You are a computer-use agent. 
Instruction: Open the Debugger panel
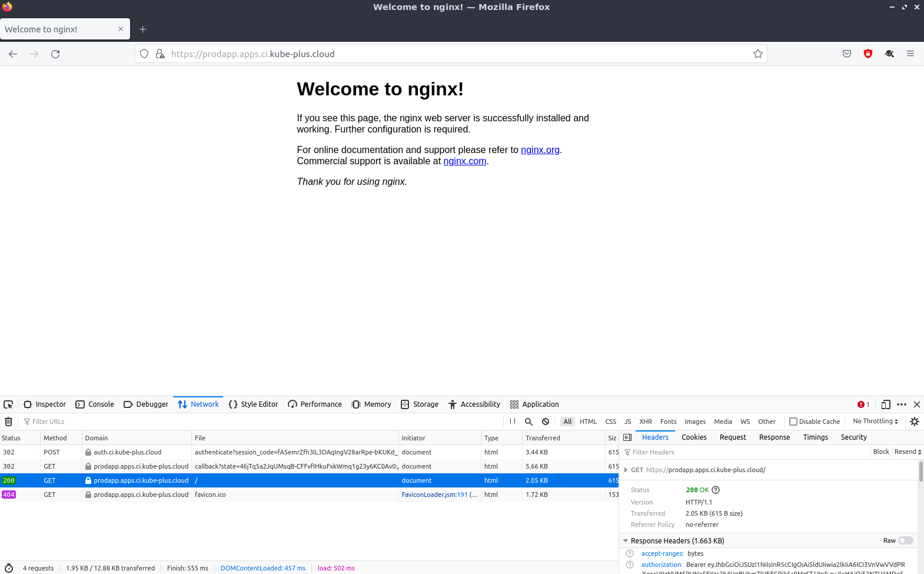point(146,404)
